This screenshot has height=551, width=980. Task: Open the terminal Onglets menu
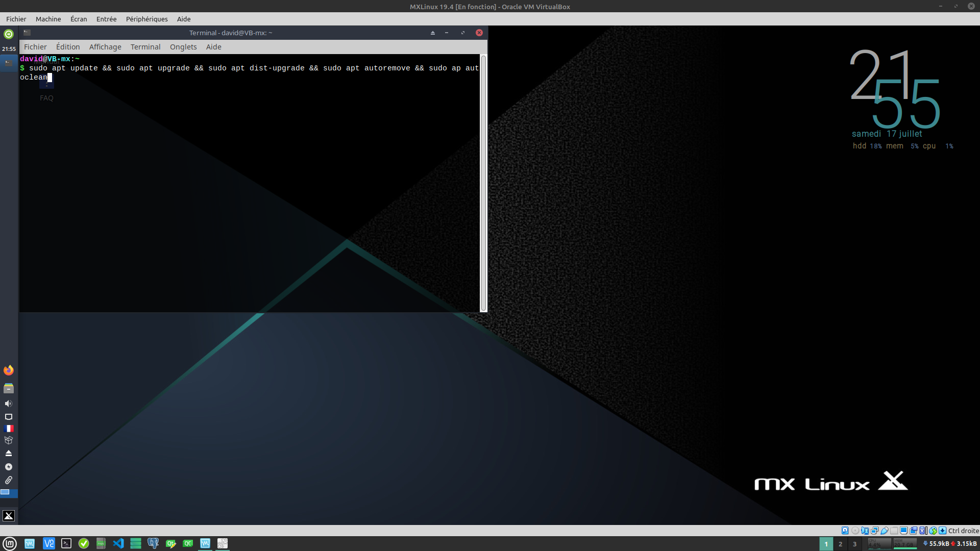pyautogui.click(x=183, y=47)
